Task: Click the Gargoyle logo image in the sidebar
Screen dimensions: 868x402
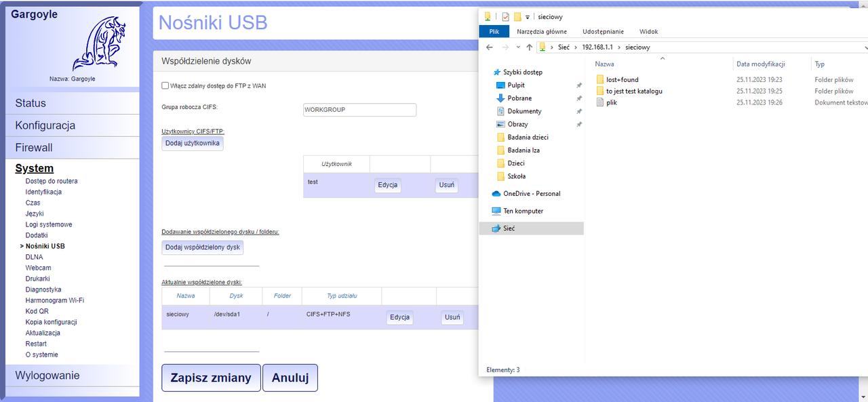Action: [x=99, y=45]
